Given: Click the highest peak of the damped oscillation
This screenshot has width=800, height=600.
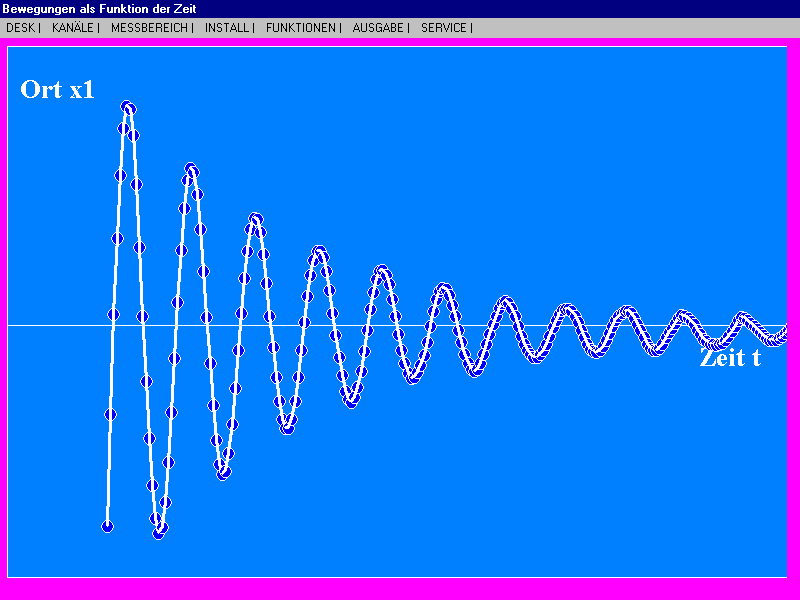Looking at the screenshot, I should (x=127, y=105).
